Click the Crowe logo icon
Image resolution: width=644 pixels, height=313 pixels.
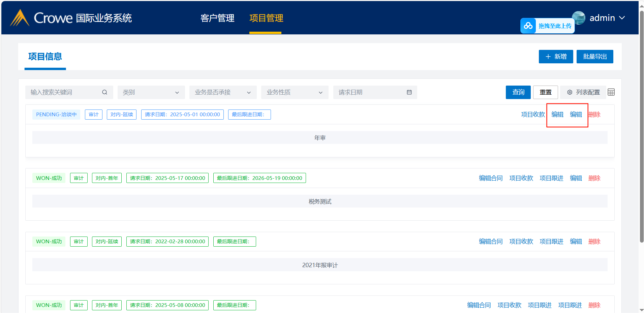click(20, 18)
